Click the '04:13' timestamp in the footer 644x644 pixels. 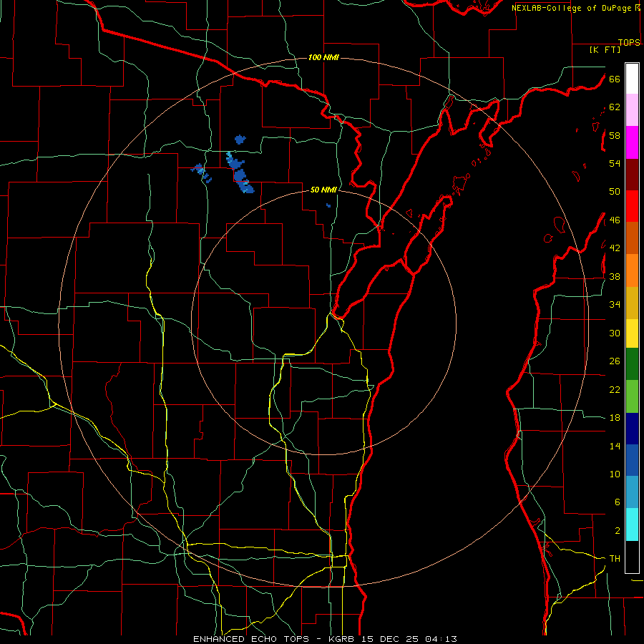tap(441, 639)
